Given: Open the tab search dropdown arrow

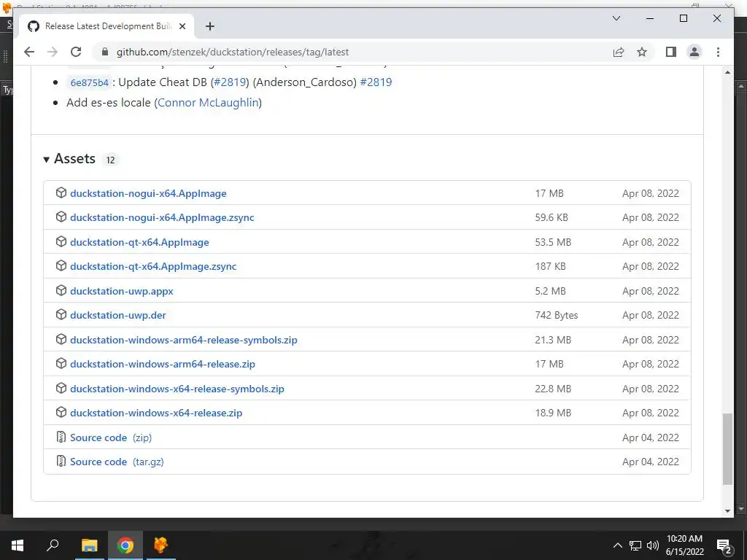Looking at the screenshot, I should [x=616, y=18].
